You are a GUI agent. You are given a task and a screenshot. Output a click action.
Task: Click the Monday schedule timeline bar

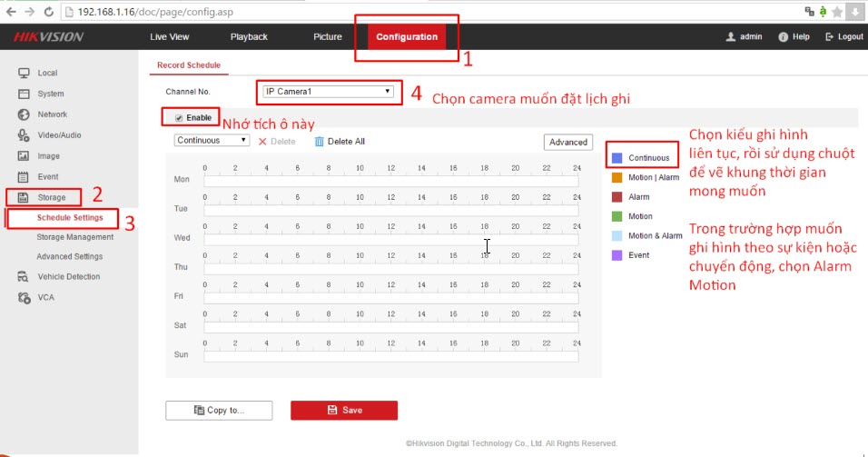(390, 181)
